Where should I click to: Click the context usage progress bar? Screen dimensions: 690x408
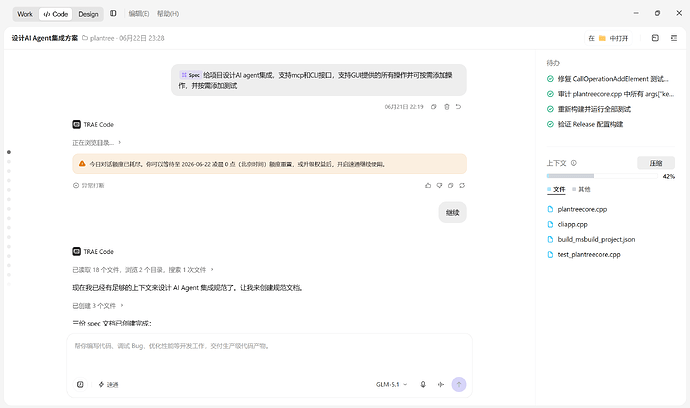click(602, 176)
